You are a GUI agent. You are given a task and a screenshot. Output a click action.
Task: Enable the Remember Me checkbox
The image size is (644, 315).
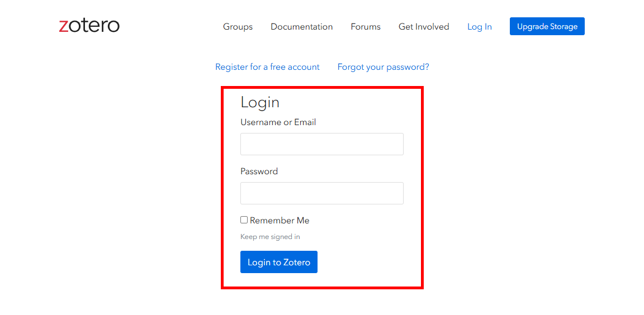[244, 220]
